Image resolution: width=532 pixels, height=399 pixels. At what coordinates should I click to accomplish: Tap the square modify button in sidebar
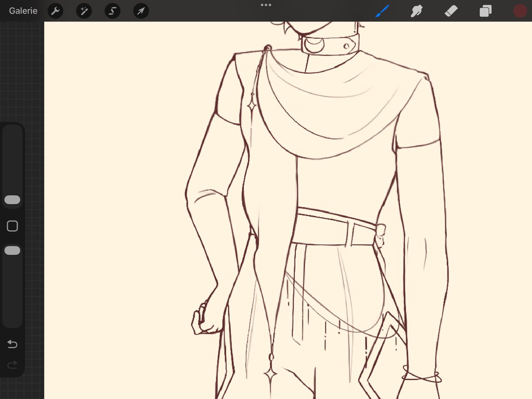tap(12, 226)
